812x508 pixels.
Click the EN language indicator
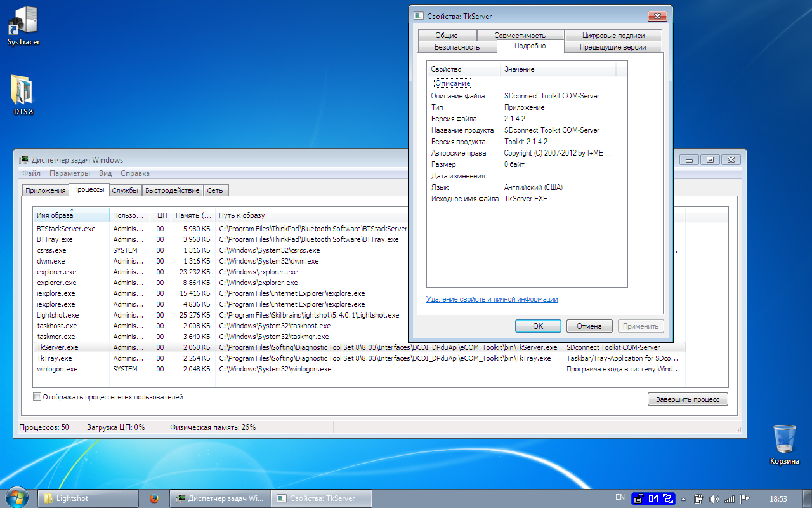pos(620,497)
